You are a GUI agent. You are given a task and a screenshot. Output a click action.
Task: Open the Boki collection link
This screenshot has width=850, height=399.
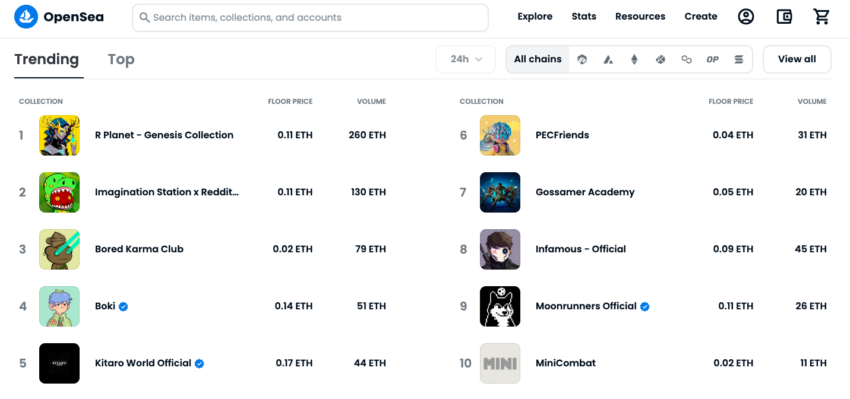point(105,306)
